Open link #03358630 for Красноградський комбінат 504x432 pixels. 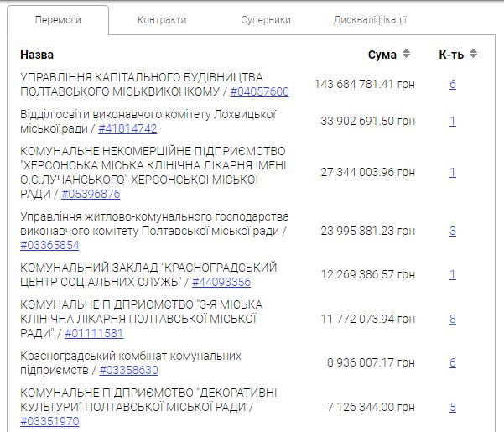[x=128, y=370]
